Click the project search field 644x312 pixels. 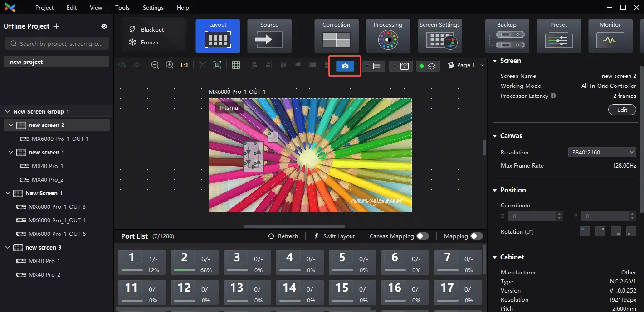[x=57, y=43]
